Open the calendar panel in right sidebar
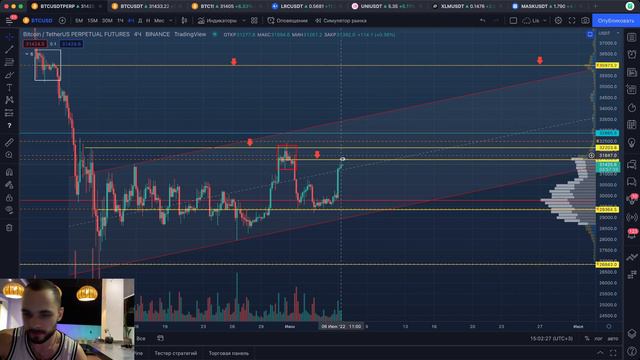The height and width of the screenshot is (360, 640). coord(631,124)
